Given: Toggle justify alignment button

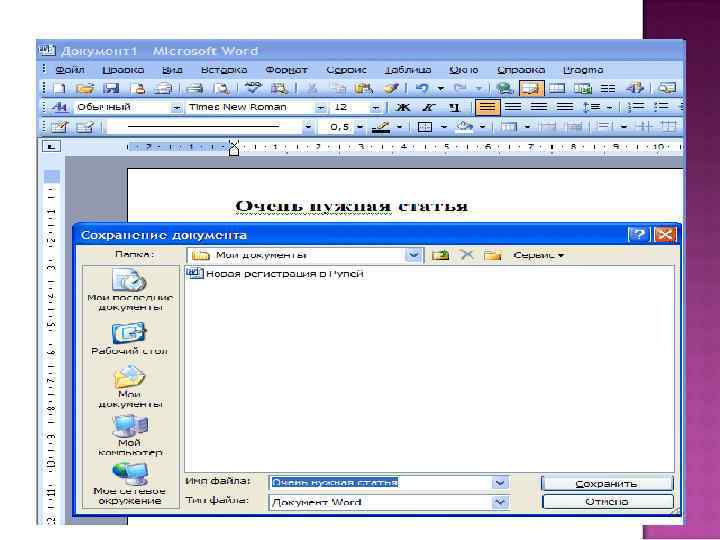Looking at the screenshot, I should pyautogui.click(x=565, y=107).
